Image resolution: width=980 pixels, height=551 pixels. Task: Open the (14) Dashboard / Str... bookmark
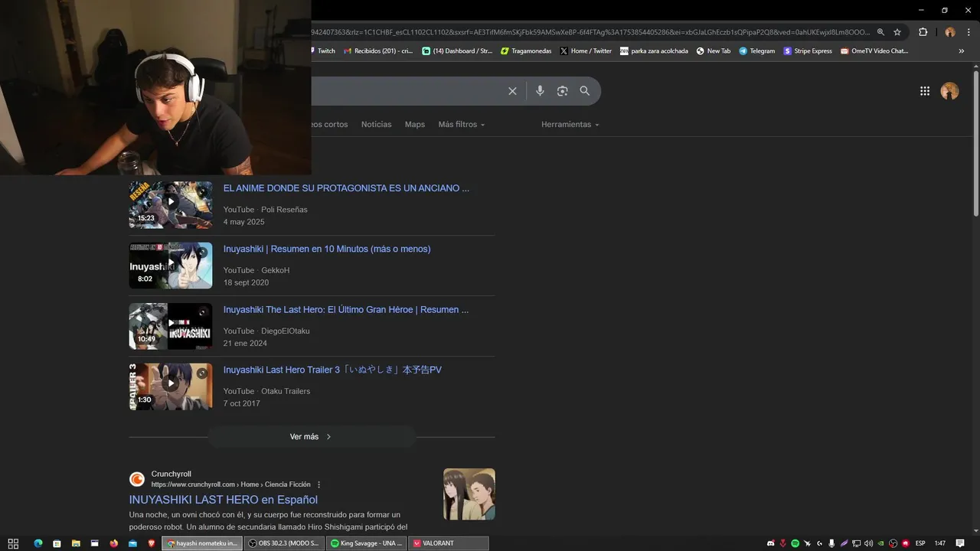tap(457, 51)
